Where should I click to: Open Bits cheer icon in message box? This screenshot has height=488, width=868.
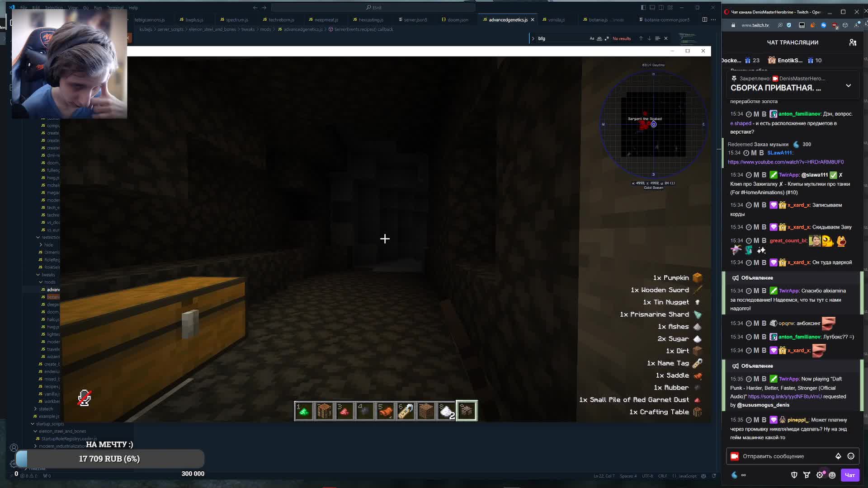coord(838,456)
